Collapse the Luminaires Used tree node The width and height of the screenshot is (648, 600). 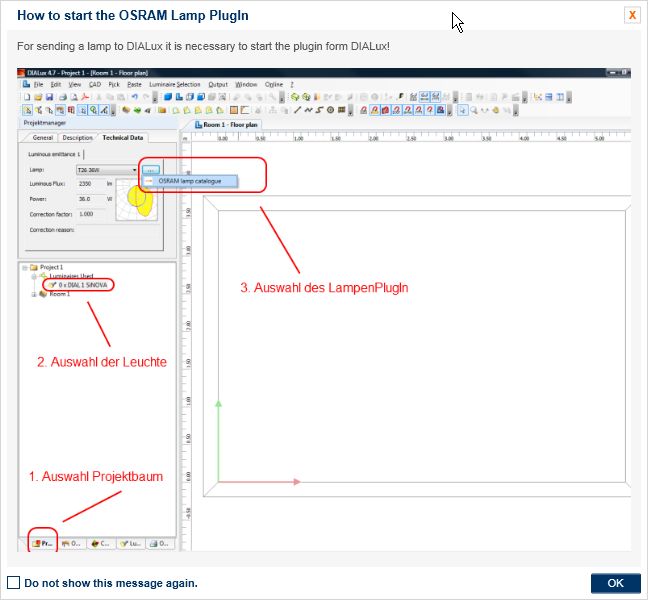point(34,276)
